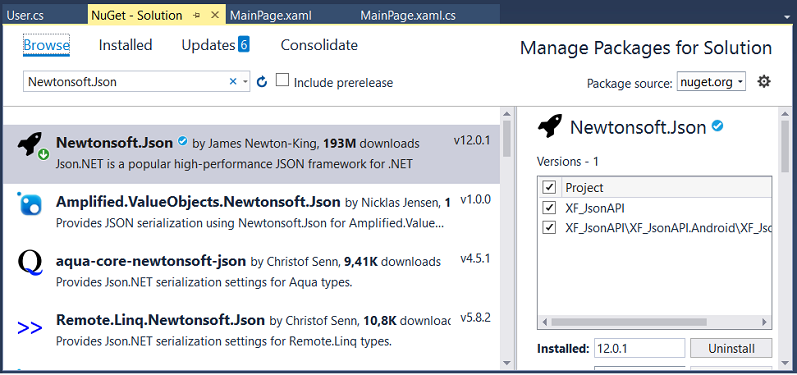
Task: Click verified badge in details pane header
Action: pyautogui.click(x=718, y=126)
